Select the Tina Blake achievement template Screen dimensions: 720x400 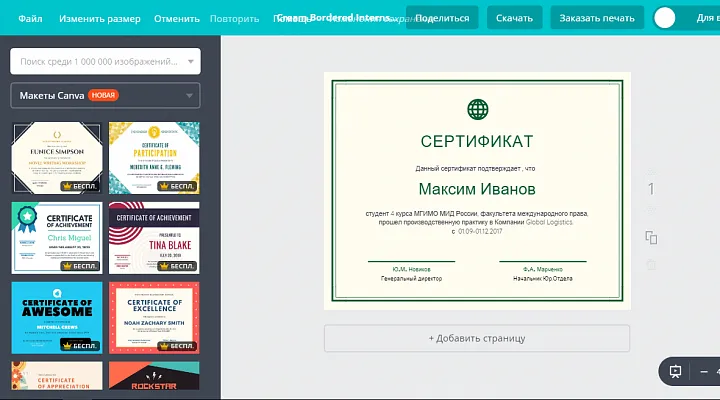coord(153,237)
